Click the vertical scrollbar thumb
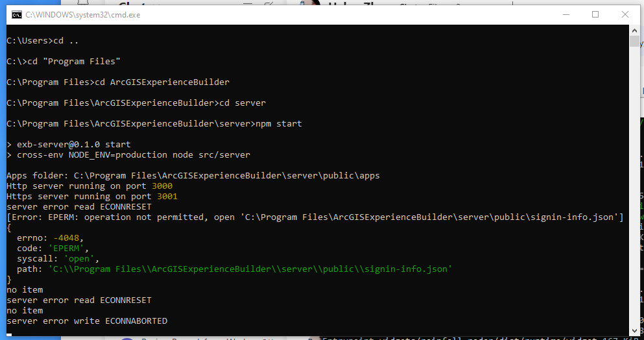This screenshot has height=340, width=644. (634, 41)
